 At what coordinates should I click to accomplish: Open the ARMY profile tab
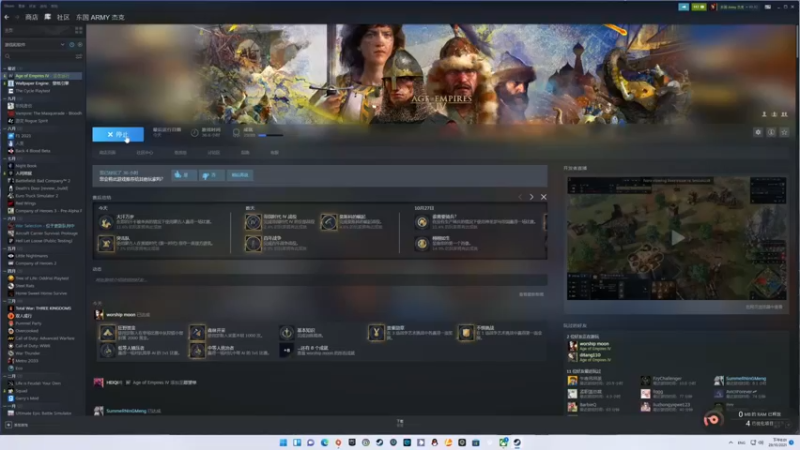(x=100, y=17)
